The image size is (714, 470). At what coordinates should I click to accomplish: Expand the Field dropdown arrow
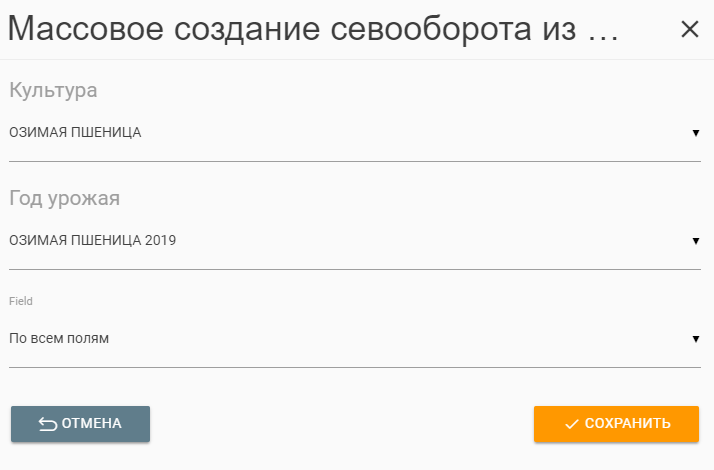[x=695, y=338]
